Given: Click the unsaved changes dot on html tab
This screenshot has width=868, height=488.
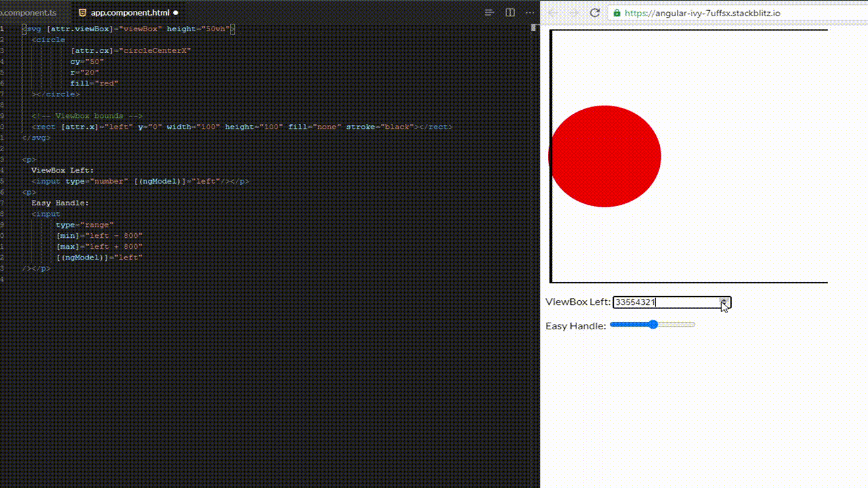Looking at the screenshot, I should click(176, 12).
